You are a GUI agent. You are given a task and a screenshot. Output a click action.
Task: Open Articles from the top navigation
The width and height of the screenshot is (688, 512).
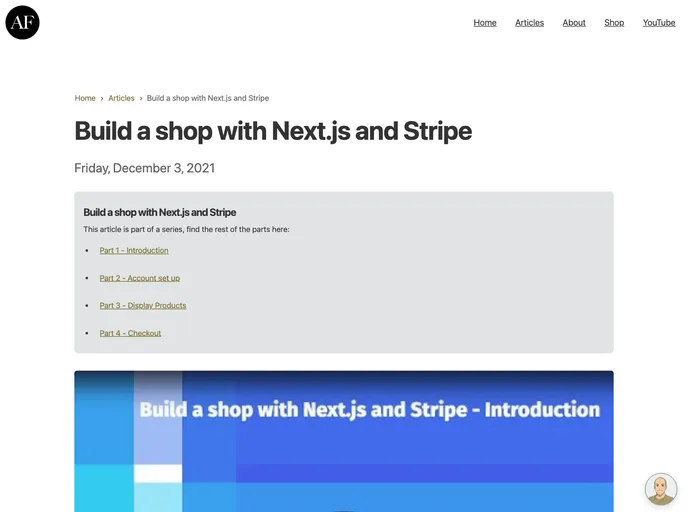[x=529, y=22]
